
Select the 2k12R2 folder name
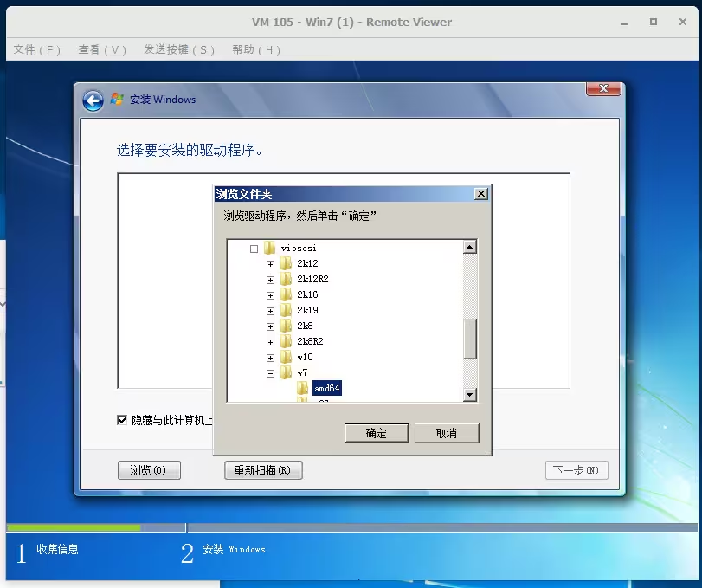(x=312, y=279)
